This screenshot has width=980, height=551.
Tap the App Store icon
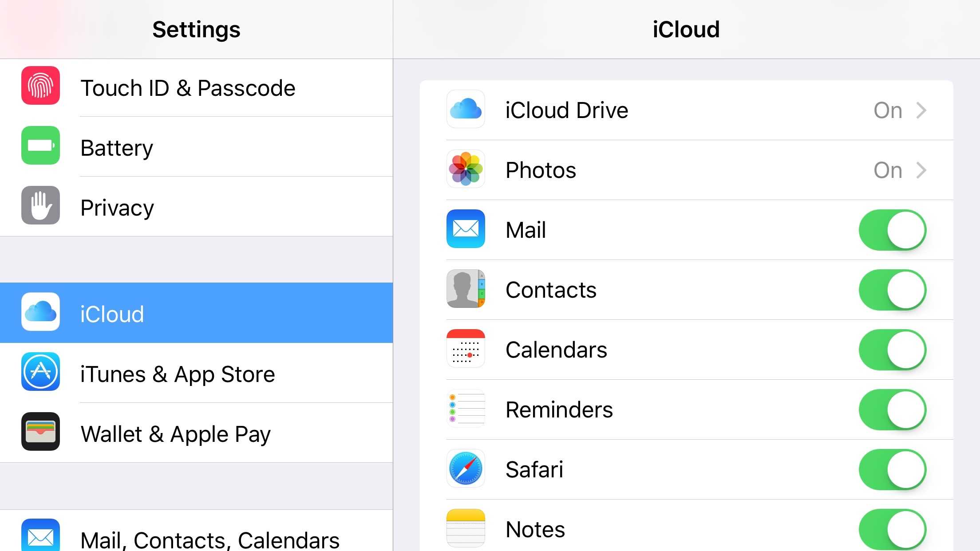(40, 372)
